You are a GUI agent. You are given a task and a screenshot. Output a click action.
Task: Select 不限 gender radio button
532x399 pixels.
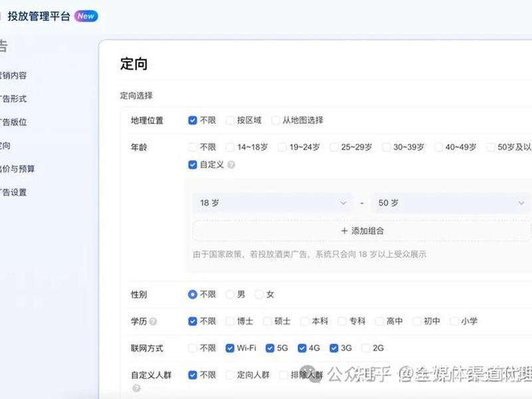[192, 294]
